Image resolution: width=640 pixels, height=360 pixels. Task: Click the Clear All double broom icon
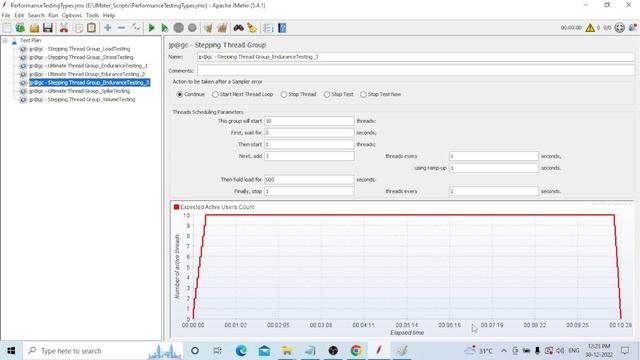click(222, 28)
